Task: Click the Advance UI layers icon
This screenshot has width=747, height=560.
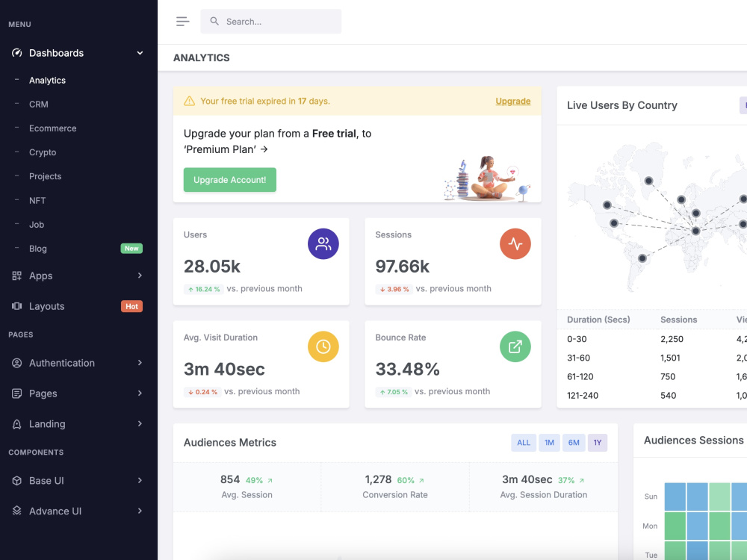Action: [x=16, y=511]
